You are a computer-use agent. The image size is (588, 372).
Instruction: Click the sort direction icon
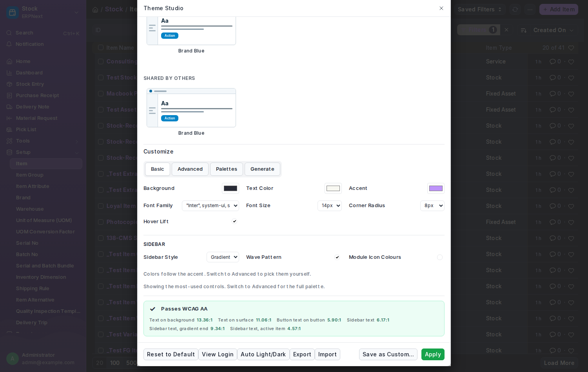[x=523, y=30]
